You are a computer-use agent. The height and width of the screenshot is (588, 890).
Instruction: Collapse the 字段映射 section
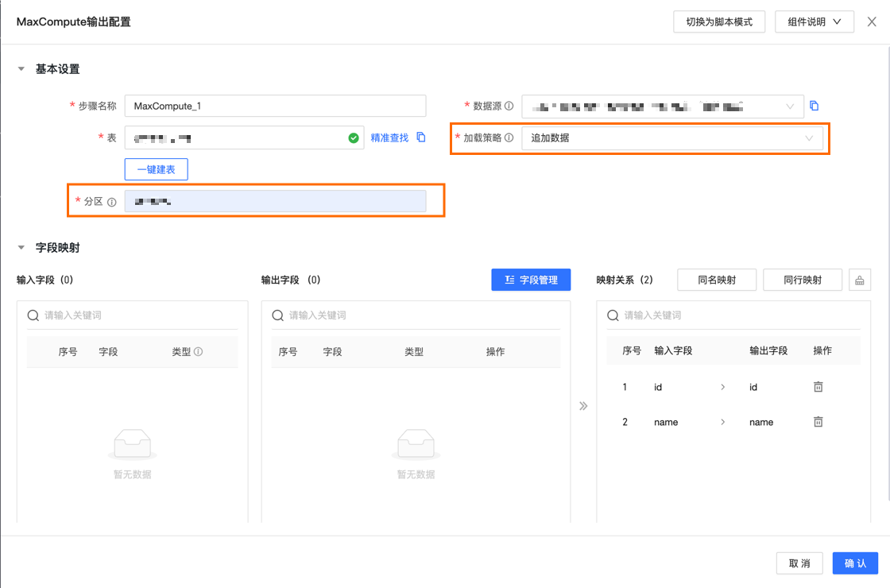[21, 248]
